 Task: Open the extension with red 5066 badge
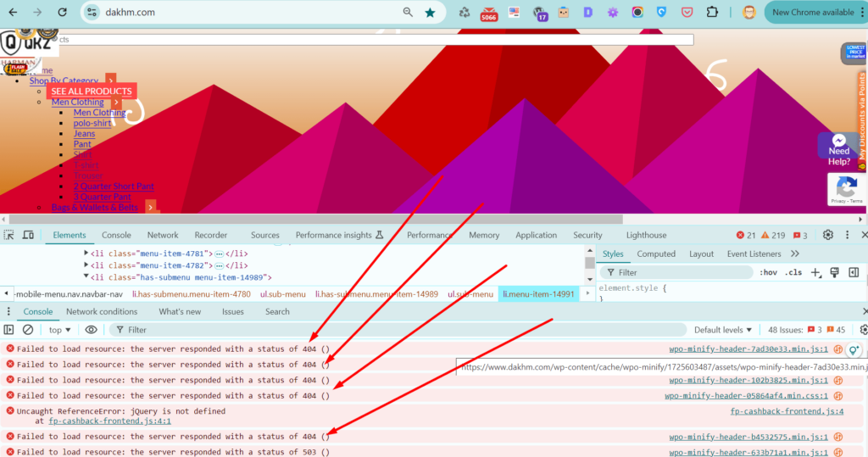pos(489,14)
